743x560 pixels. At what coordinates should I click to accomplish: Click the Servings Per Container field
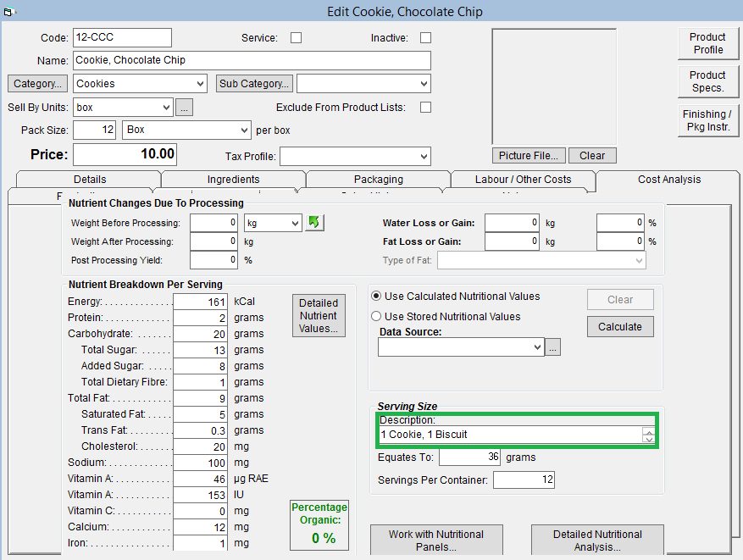(x=524, y=480)
